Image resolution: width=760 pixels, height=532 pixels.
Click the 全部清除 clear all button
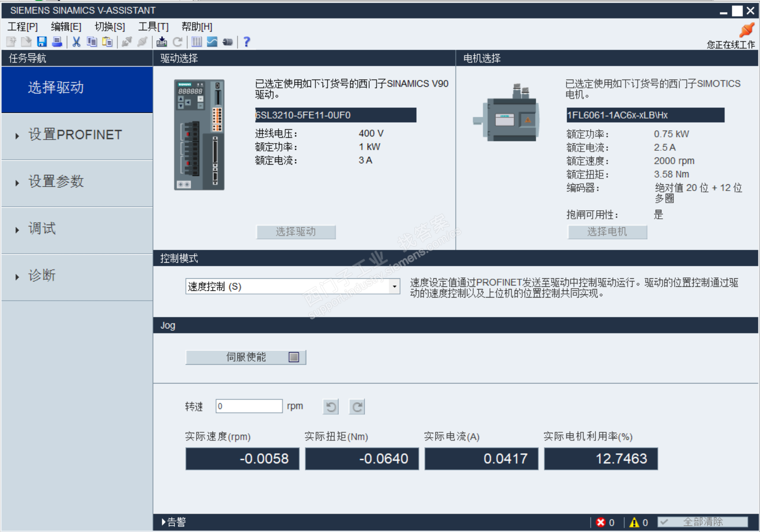[703, 522]
